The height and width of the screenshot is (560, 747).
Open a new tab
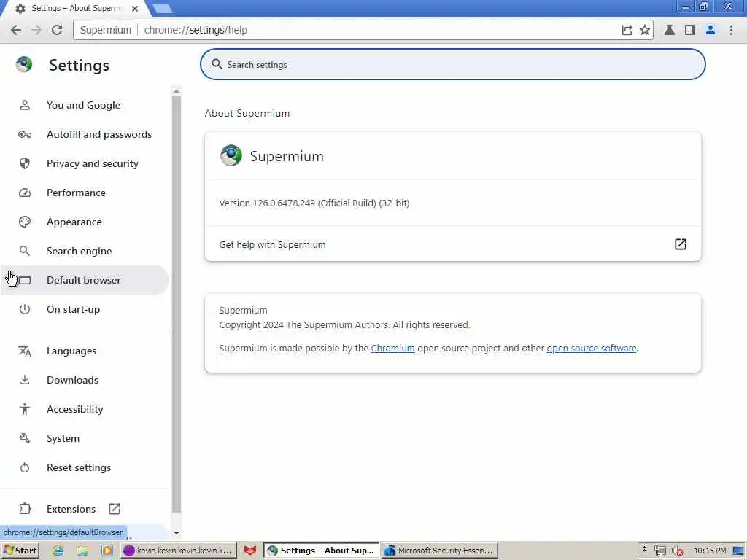point(163,9)
